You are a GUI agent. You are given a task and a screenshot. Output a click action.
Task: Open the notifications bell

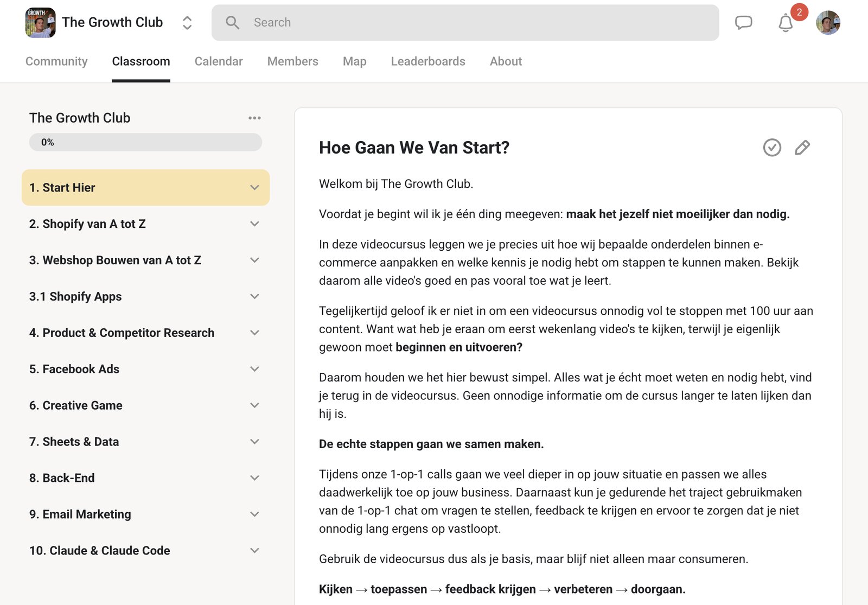pos(786,23)
